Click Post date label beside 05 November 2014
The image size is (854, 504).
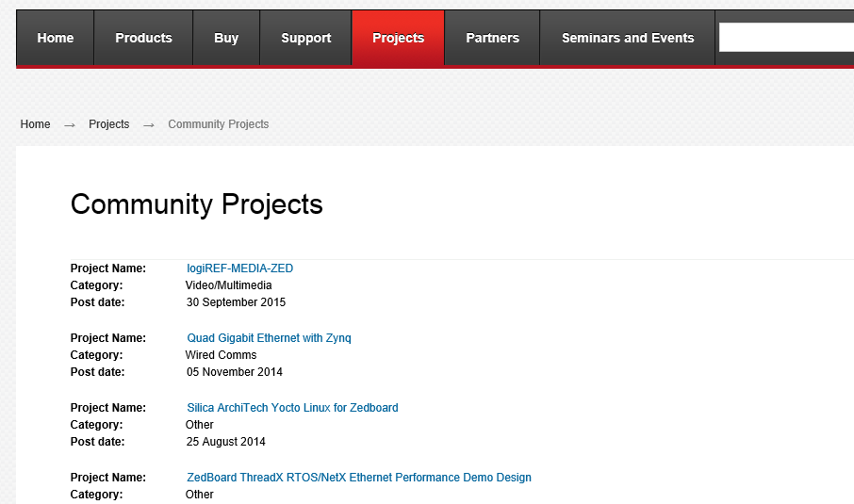(97, 372)
